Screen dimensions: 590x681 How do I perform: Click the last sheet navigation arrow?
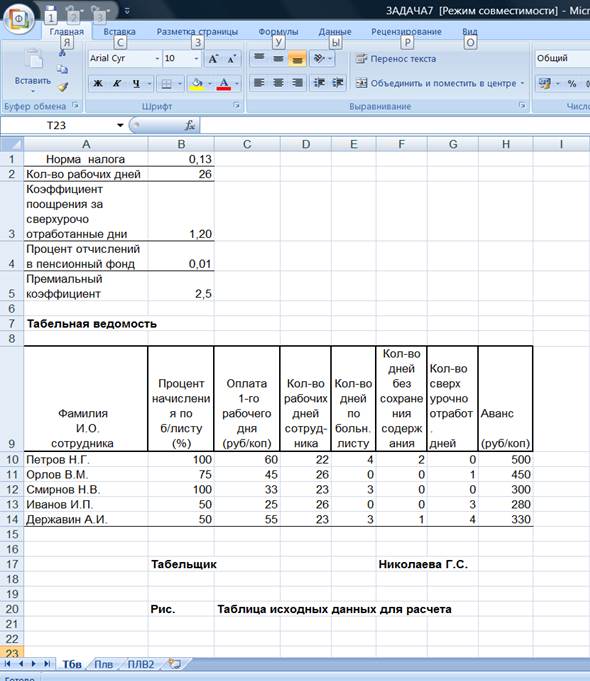(x=46, y=664)
